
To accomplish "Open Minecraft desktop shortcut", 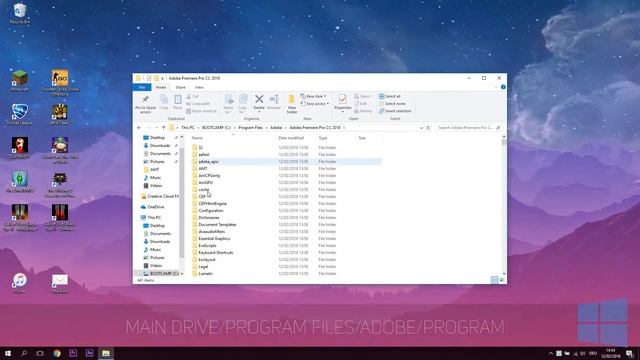I will 20,81.
